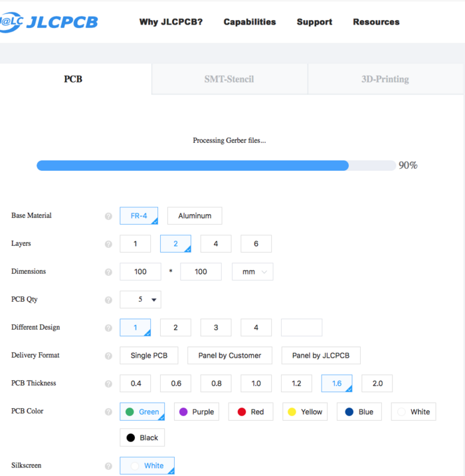Choose 4 layers option

coord(216,243)
